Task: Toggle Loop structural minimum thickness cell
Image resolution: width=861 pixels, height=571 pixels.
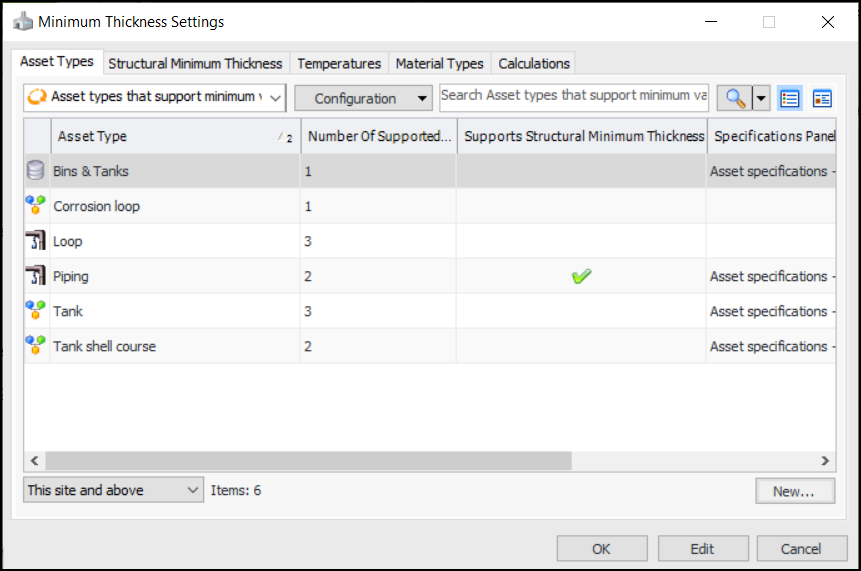Action: coord(581,241)
